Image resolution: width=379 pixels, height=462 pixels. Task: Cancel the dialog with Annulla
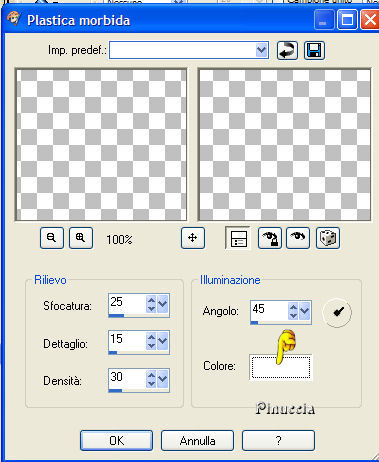click(197, 441)
